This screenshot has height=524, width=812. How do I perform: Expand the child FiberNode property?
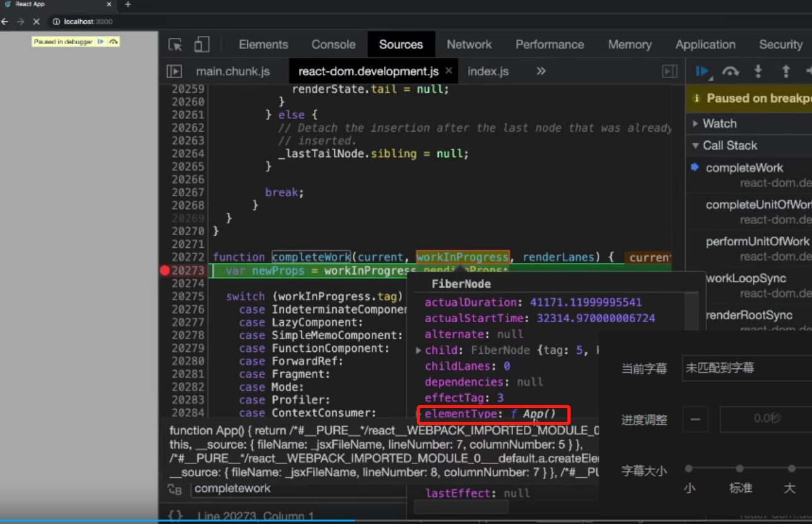click(419, 351)
